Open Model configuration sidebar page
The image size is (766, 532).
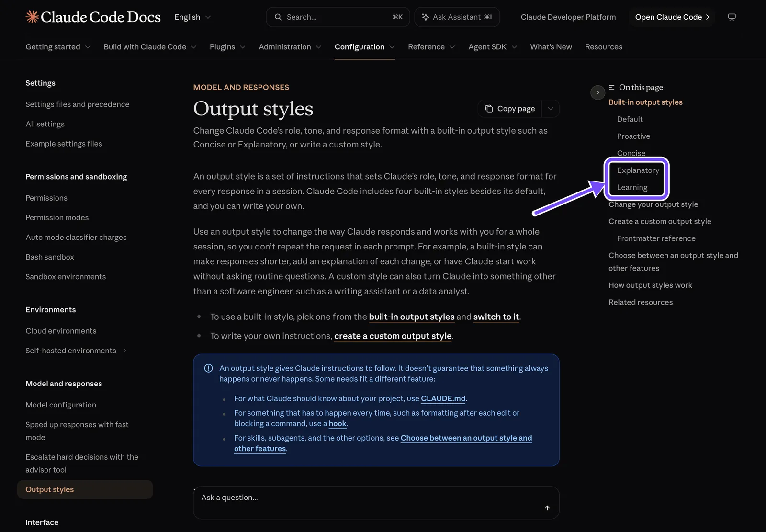coord(61,405)
